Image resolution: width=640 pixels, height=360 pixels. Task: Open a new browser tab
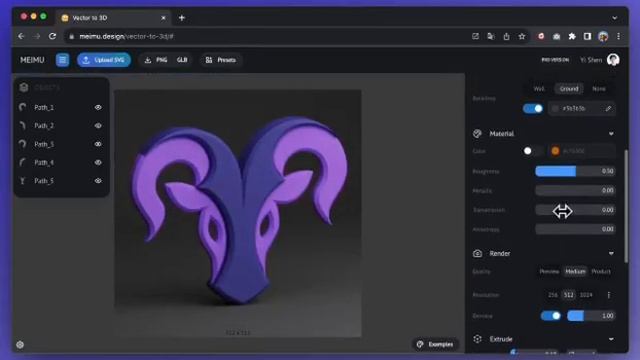182,18
